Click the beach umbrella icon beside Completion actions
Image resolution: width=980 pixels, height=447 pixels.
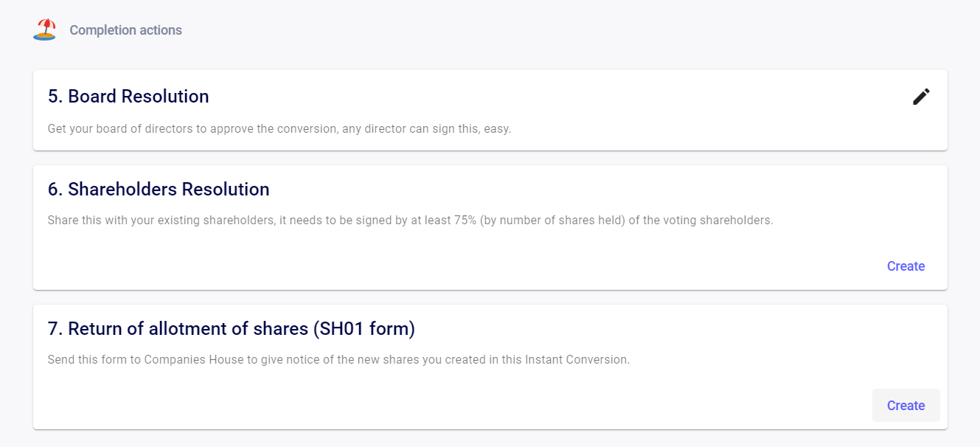coord(45,30)
